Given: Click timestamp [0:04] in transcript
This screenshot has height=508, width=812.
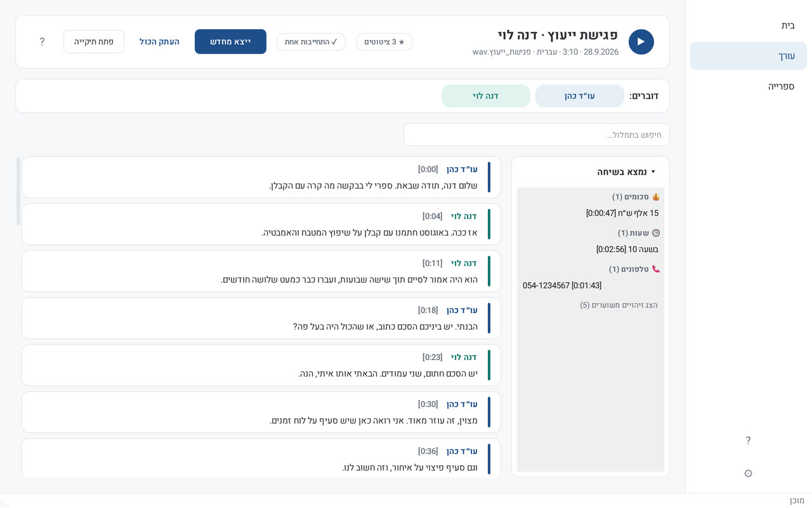Looking at the screenshot, I should [x=433, y=217].
